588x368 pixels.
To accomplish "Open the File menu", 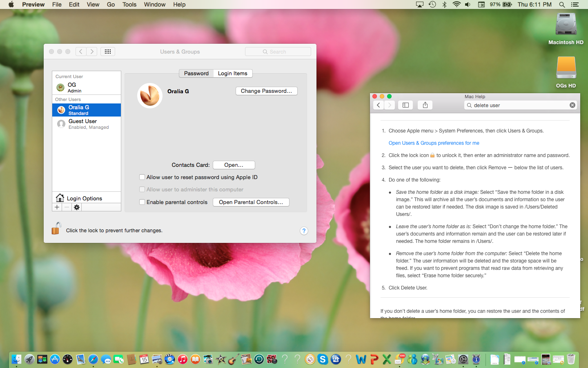I will coord(57,4).
